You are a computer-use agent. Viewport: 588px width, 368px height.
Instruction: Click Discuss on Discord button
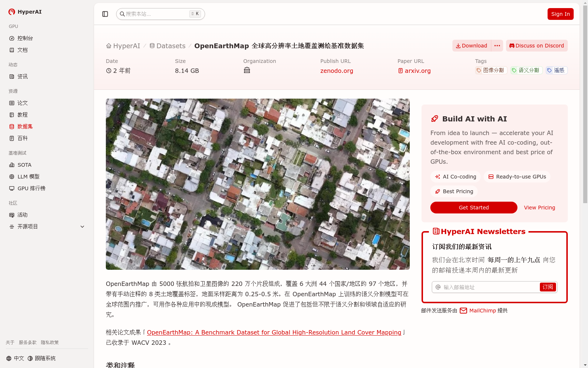point(537,46)
